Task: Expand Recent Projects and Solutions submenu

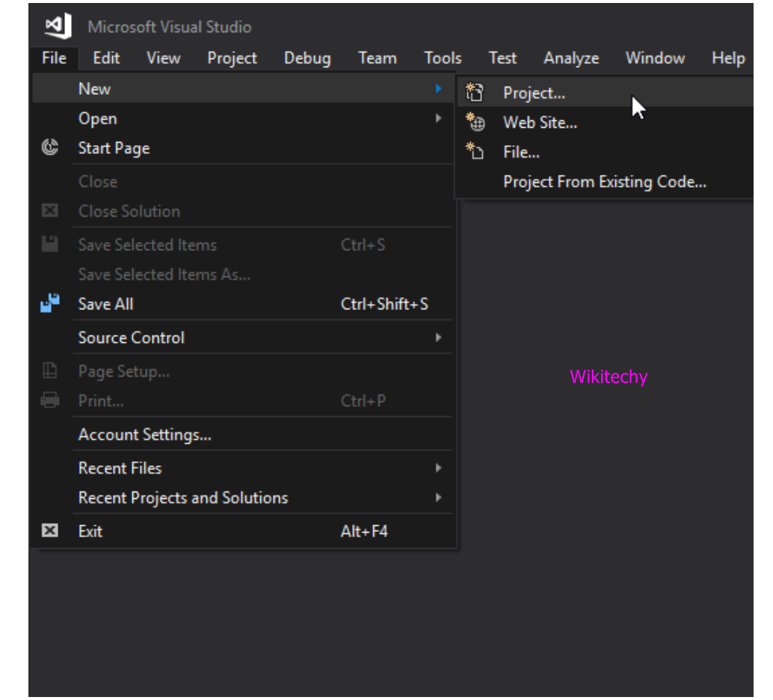Action: 439,498
